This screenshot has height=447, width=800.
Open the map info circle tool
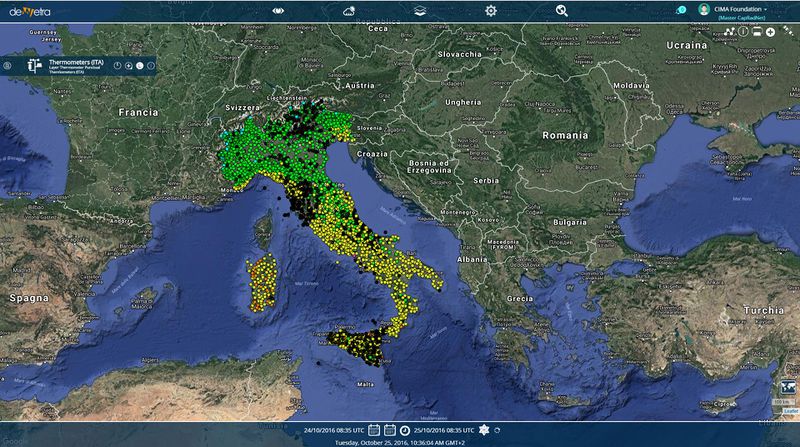[743, 32]
